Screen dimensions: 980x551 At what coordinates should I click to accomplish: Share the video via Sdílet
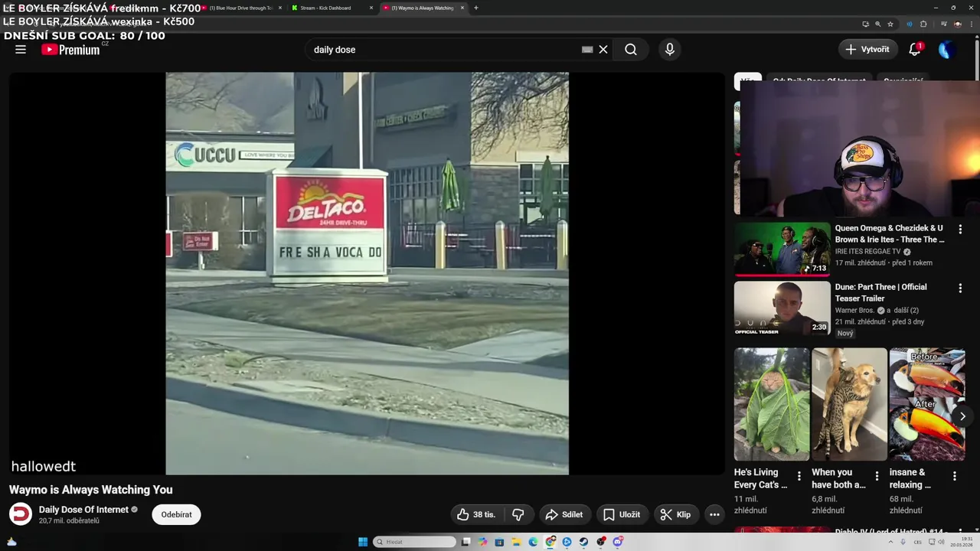click(x=564, y=515)
